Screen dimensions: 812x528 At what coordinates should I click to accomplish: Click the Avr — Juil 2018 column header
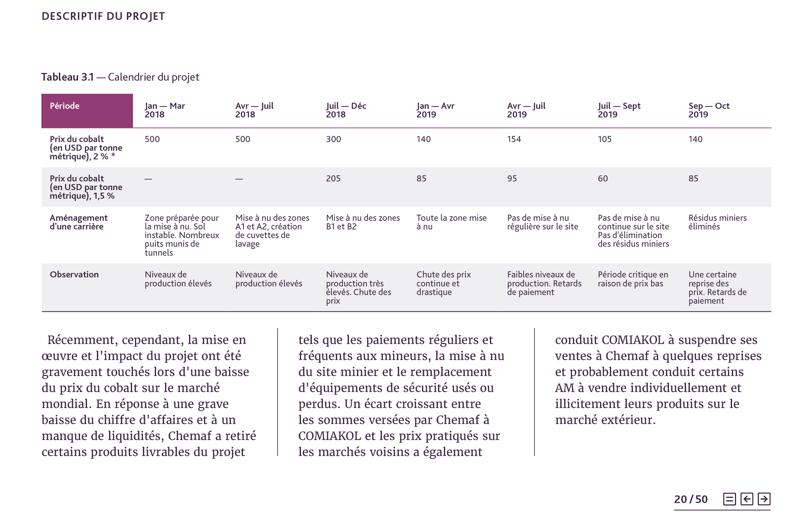[254, 110]
